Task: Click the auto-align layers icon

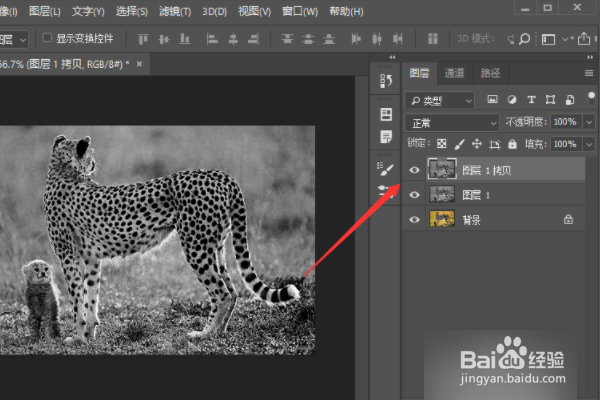Action: pyautogui.click(x=433, y=39)
